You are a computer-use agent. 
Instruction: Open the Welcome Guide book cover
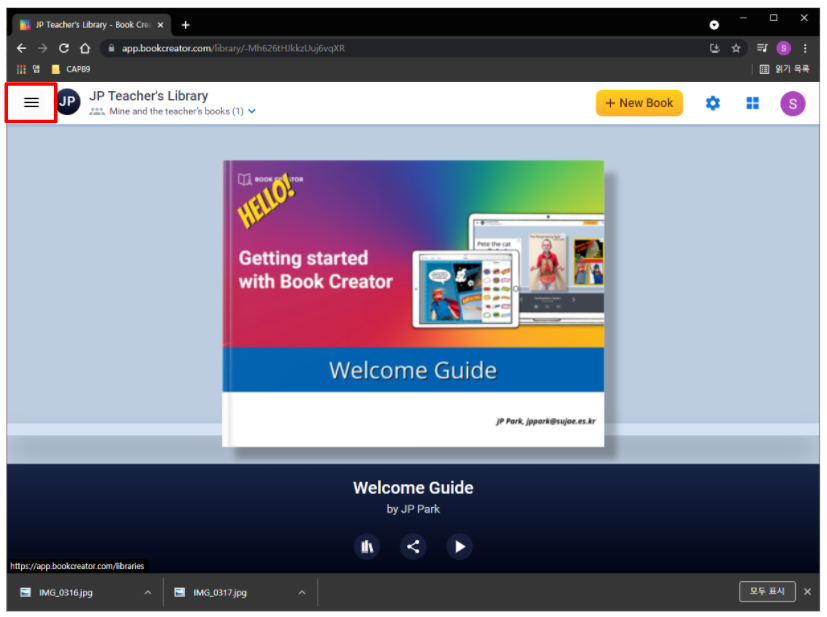(413, 303)
